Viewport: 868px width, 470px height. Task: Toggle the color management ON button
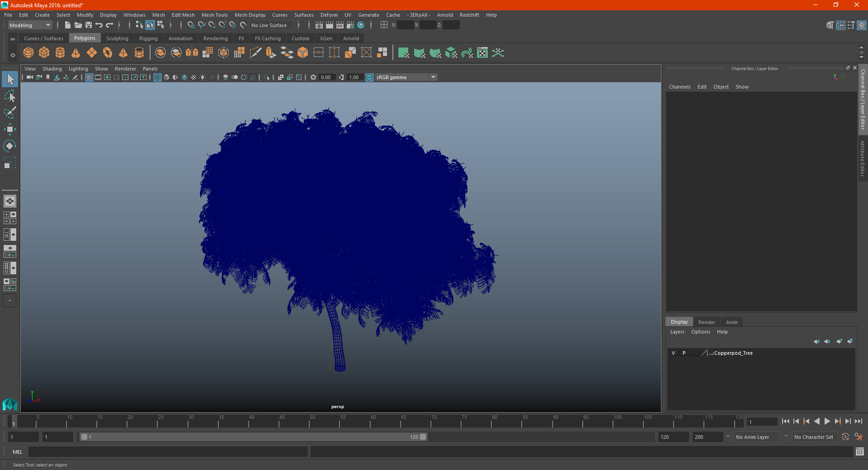(369, 77)
